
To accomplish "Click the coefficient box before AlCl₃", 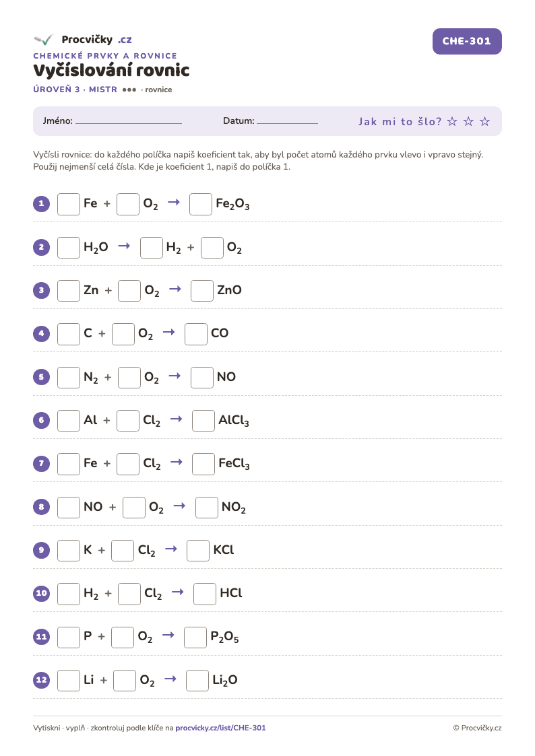I will coord(203,421).
